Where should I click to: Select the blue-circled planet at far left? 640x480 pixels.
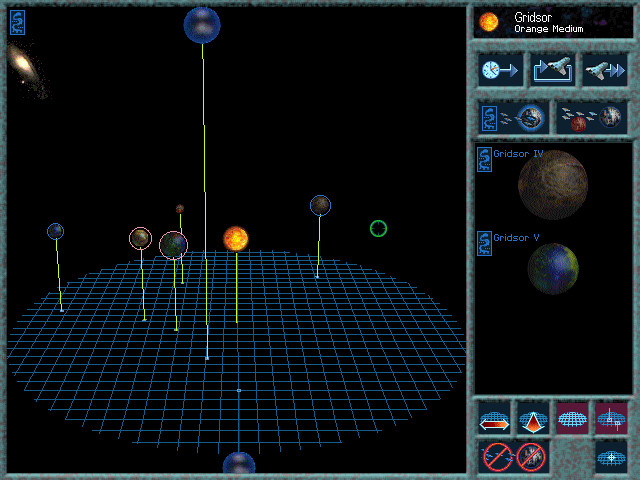(x=56, y=231)
